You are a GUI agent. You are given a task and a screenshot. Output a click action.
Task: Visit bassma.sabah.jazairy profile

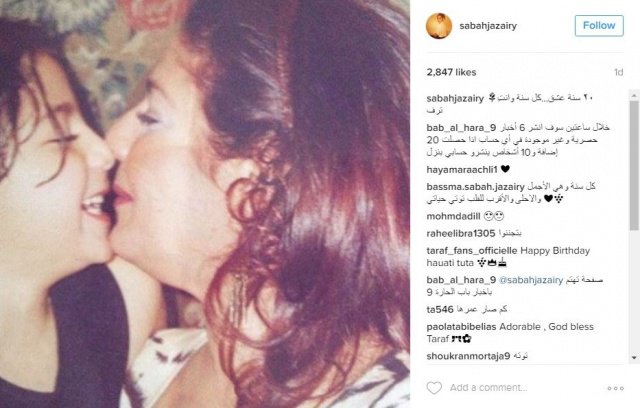pyautogui.click(x=476, y=187)
